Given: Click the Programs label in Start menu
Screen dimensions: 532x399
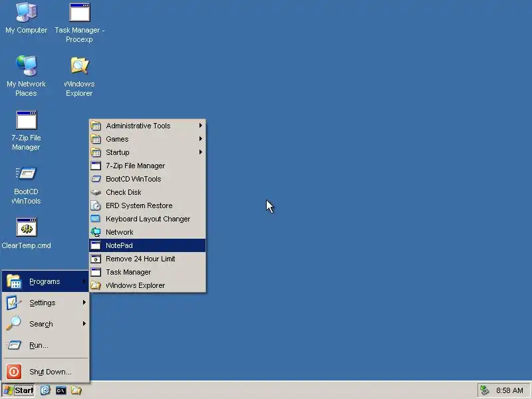Looking at the screenshot, I should (45, 281).
